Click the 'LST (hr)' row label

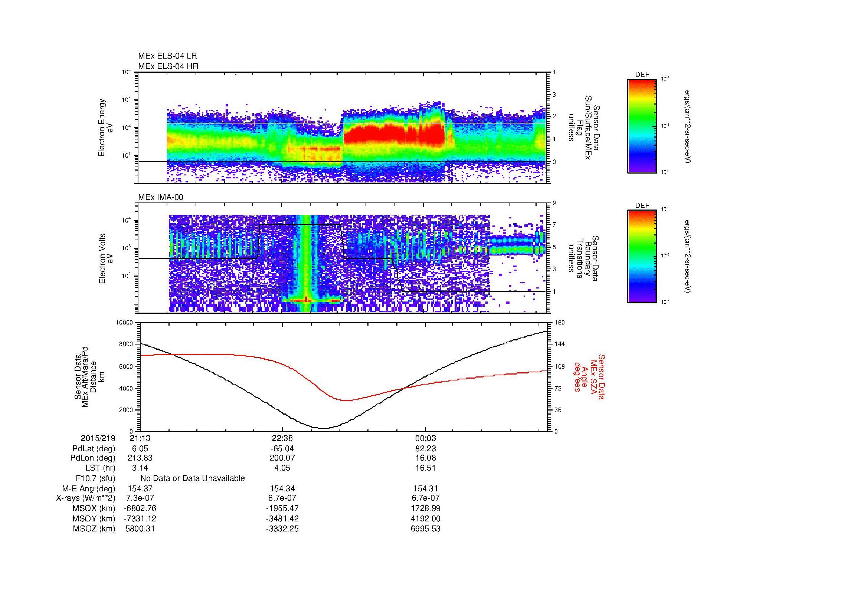[x=100, y=468]
